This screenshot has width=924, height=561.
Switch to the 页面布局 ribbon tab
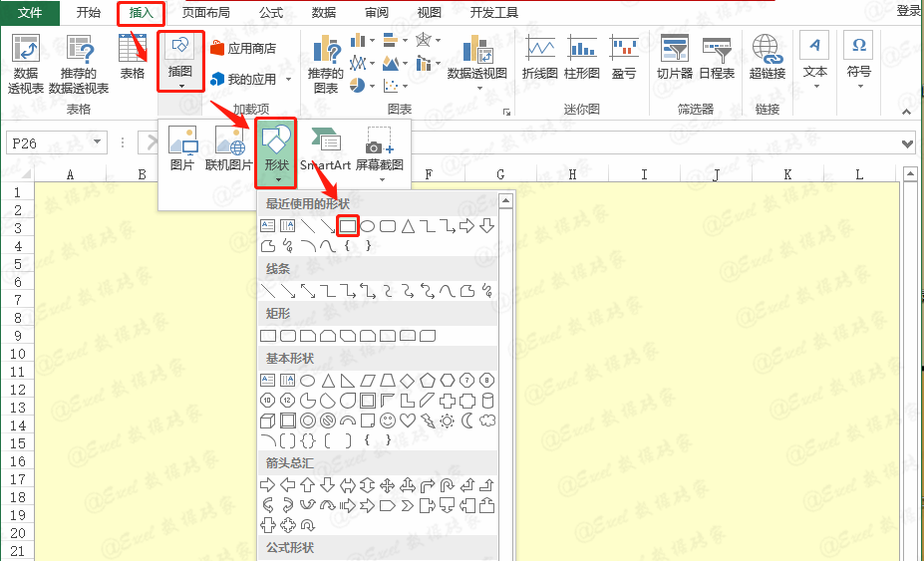205,12
